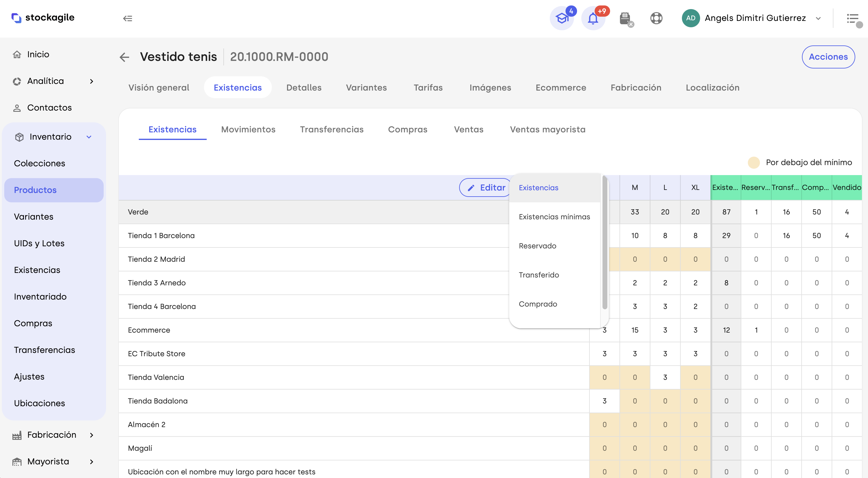Open the Visión general tab

pyautogui.click(x=159, y=88)
